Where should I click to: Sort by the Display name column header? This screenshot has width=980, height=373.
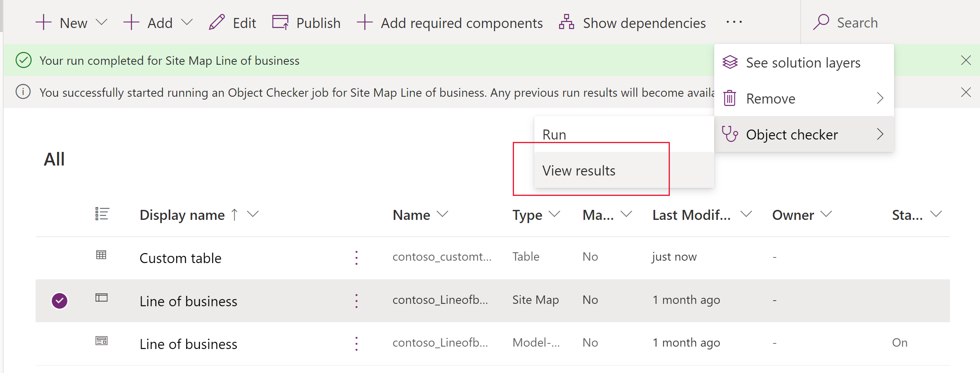click(181, 214)
